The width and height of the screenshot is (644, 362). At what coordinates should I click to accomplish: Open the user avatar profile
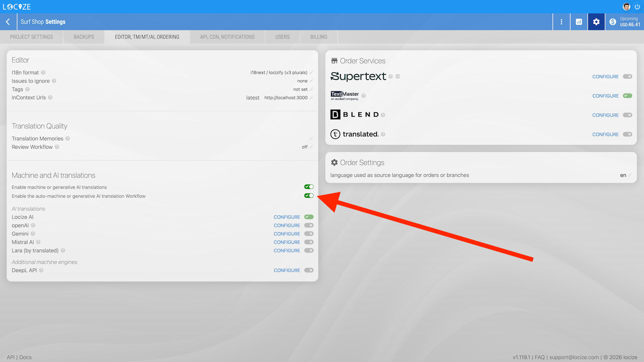click(x=626, y=7)
